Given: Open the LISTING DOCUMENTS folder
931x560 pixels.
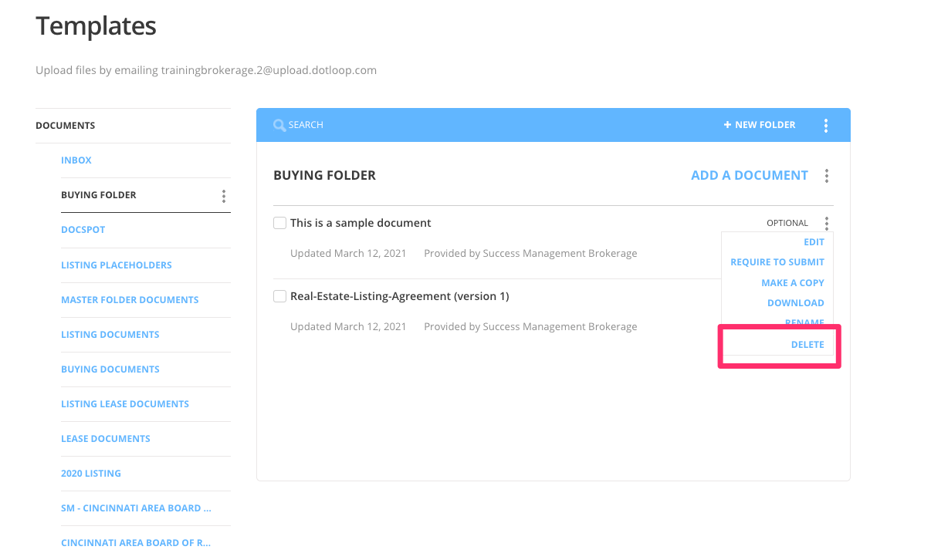Looking at the screenshot, I should click(110, 334).
